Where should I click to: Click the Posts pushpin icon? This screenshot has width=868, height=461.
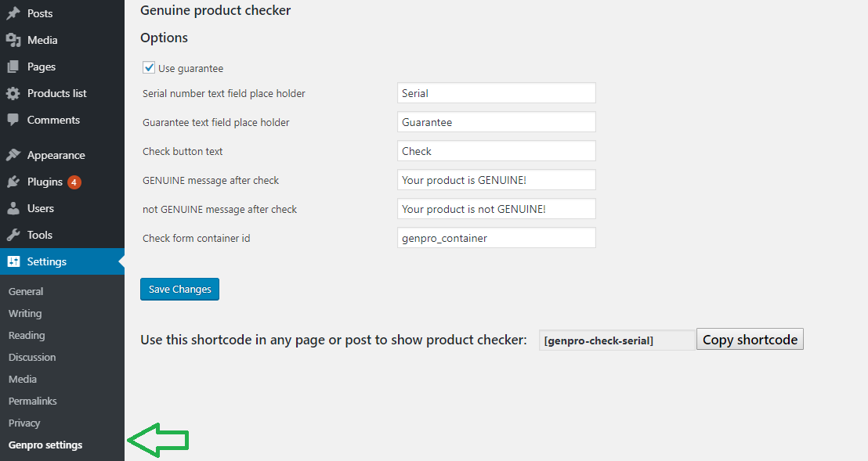13,13
